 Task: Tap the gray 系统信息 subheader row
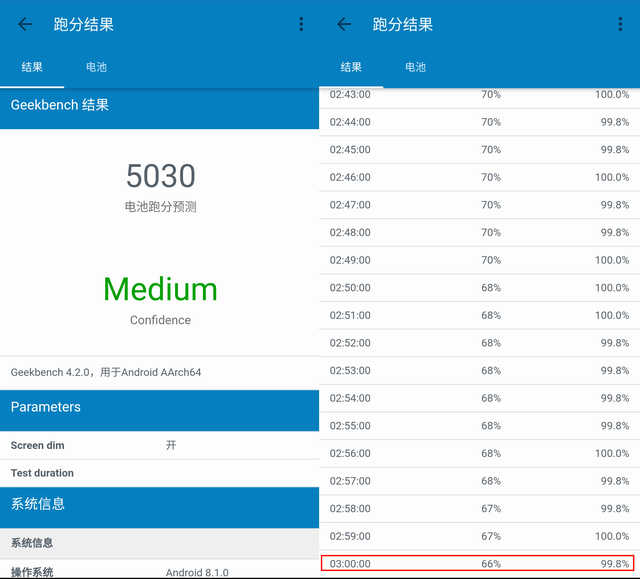tap(160, 543)
